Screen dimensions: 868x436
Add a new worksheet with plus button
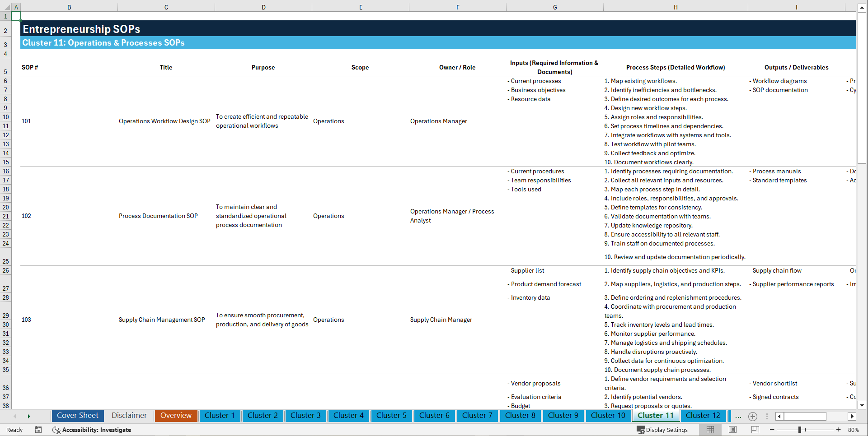point(753,416)
